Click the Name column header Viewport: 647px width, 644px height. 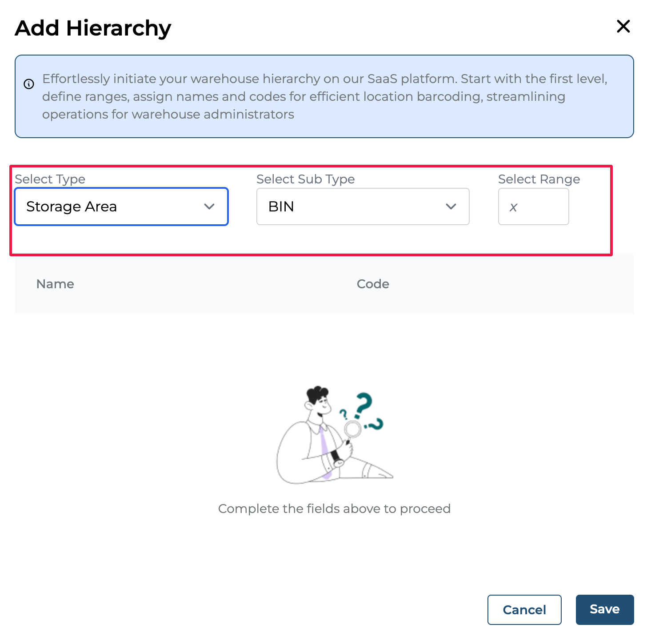point(55,284)
